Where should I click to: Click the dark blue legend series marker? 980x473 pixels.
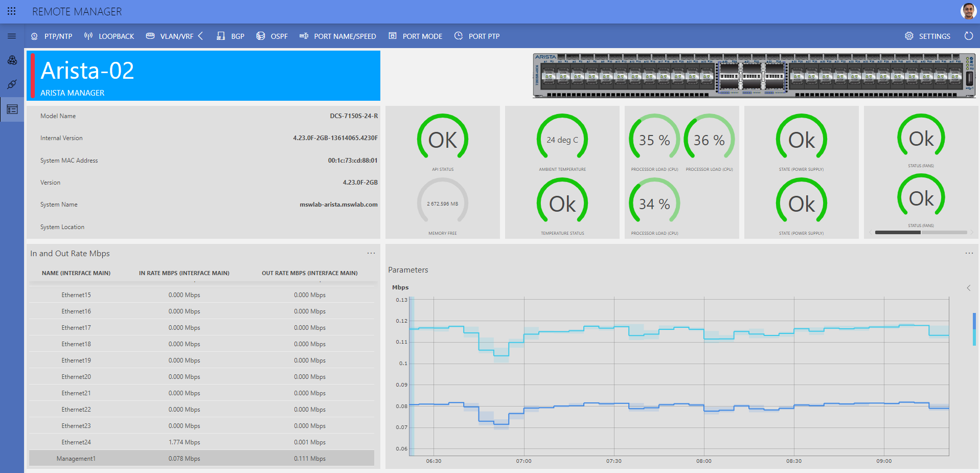974,321
